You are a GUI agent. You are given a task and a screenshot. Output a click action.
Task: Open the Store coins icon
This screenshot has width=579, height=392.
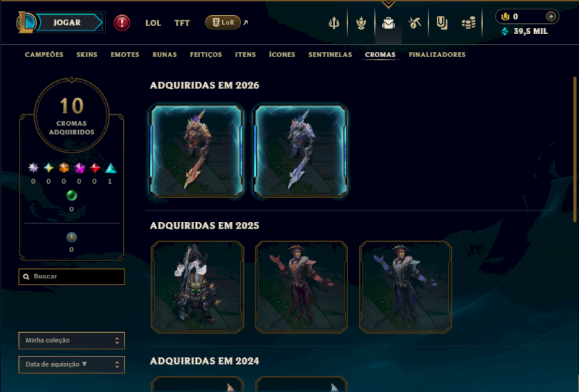pyautogui.click(x=468, y=23)
